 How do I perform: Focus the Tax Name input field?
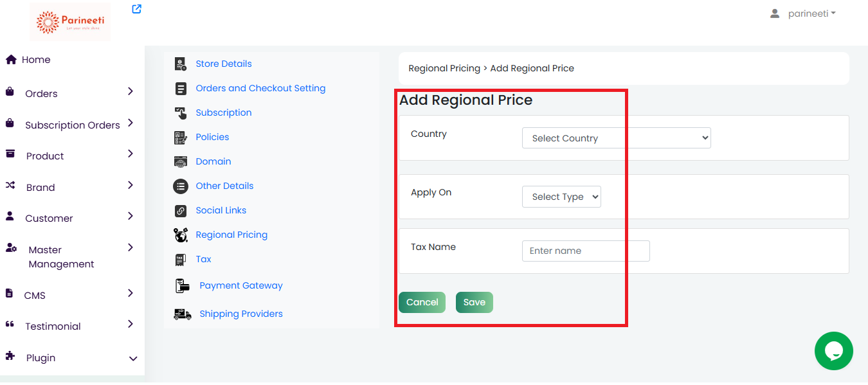pyautogui.click(x=585, y=251)
